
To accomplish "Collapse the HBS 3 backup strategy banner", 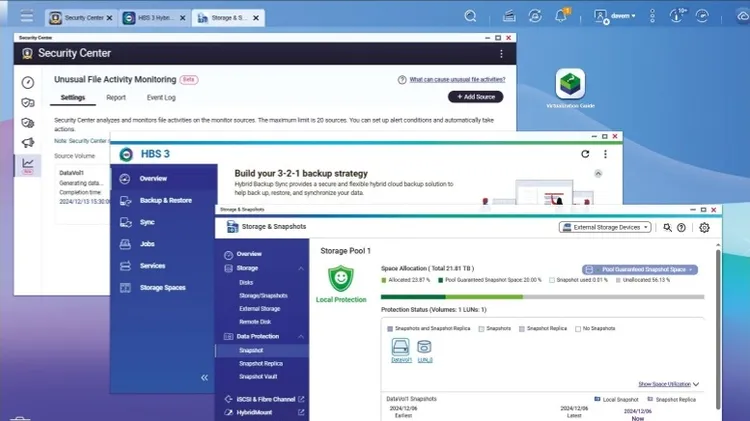I will click(598, 174).
